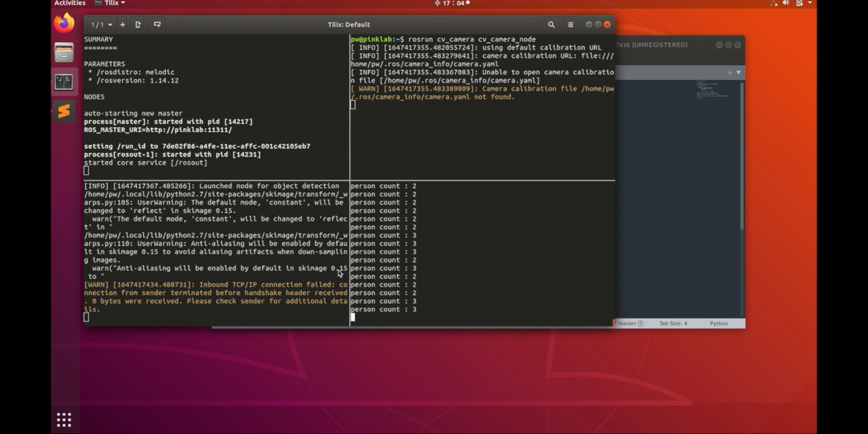
Task: Click the last 'person count : 3' line
Action: coord(384,309)
